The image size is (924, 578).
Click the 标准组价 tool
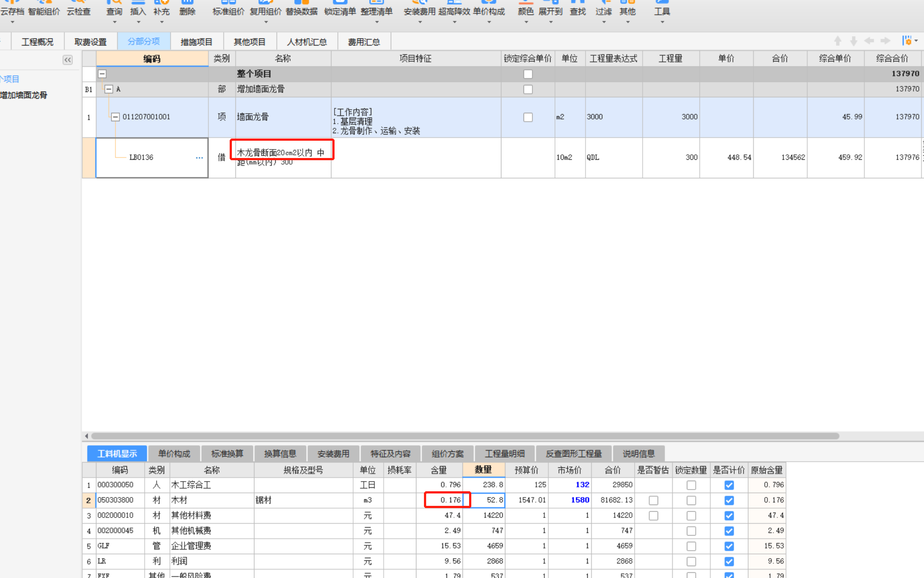click(x=228, y=9)
